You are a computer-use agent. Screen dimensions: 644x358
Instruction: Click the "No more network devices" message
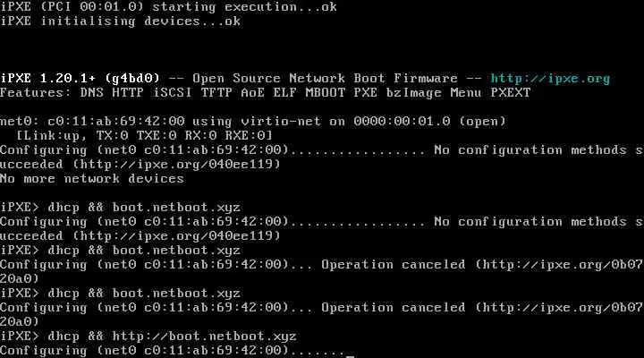tap(92, 178)
